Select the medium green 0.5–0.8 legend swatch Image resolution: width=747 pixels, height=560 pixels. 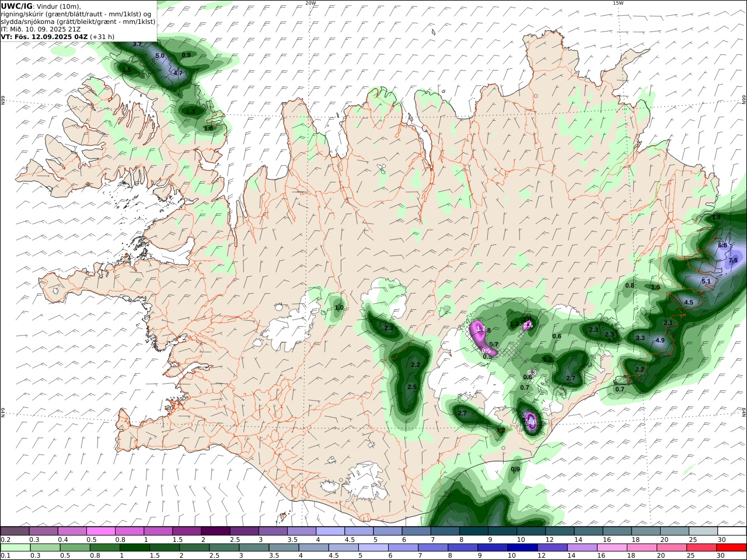coord(75,548)
